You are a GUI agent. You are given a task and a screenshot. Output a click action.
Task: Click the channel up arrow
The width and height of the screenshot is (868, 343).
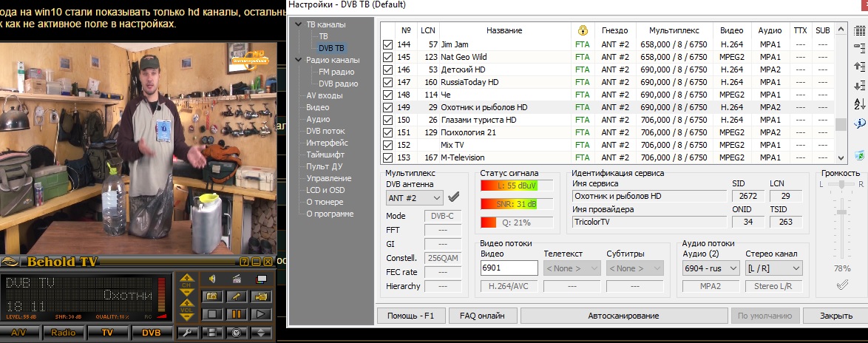(186, 279)
